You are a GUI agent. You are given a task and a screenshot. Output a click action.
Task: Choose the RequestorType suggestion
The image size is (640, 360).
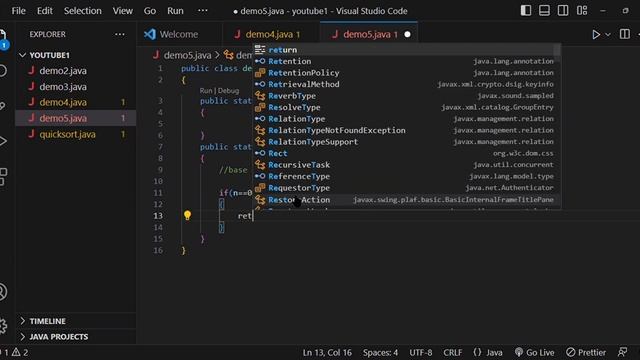click(407, 188)
